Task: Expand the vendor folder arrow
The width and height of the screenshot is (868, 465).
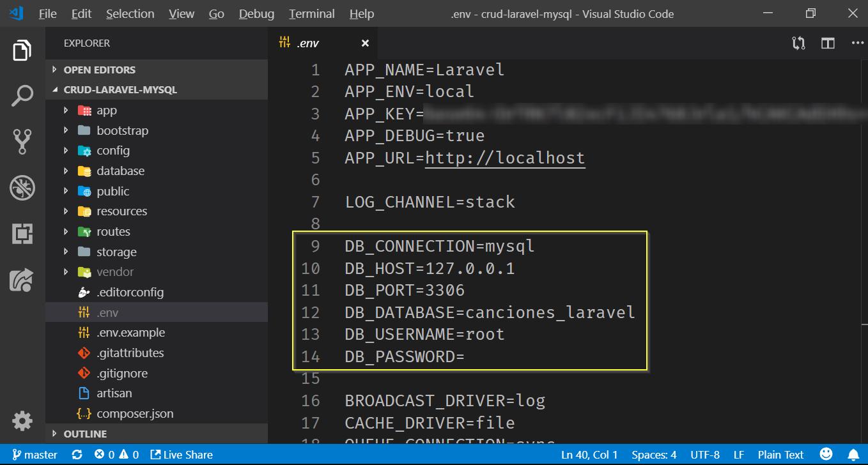Action: click(66, 272)
